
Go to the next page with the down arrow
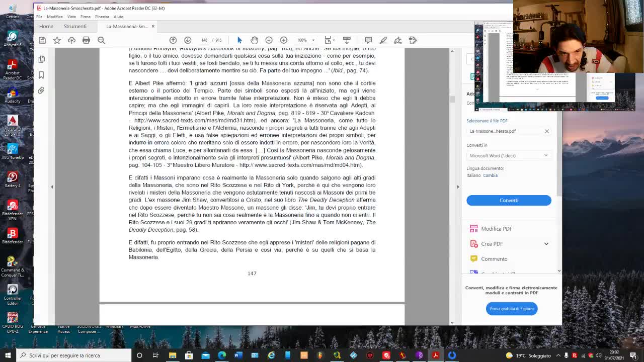(188, 40)
